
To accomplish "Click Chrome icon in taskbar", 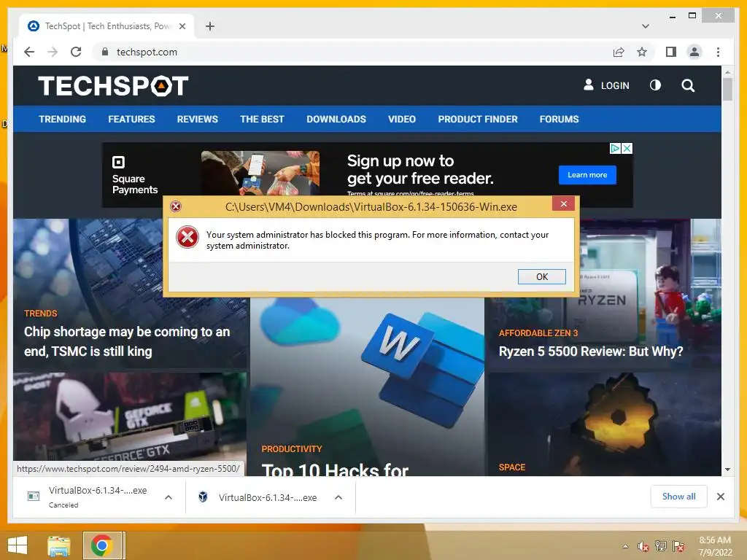I will click(x=101, y=545).
